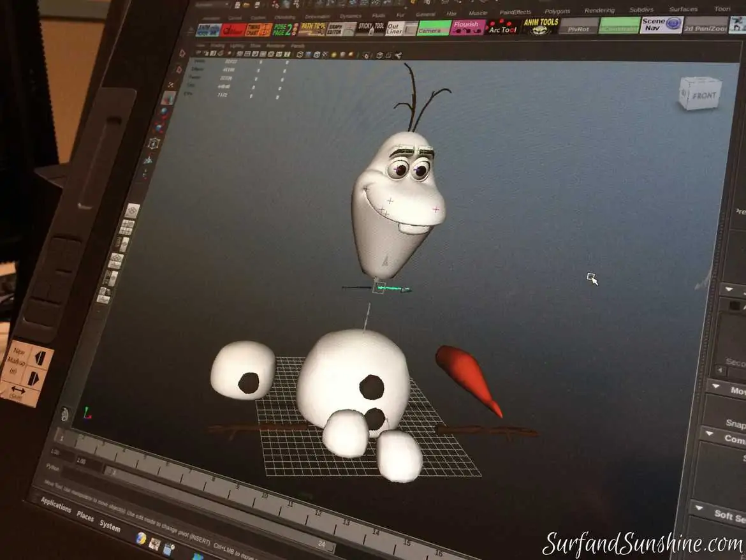746x560 pixels.
Task: Choose the Lasso select tool in toolbox
Action: pos(179,70)
